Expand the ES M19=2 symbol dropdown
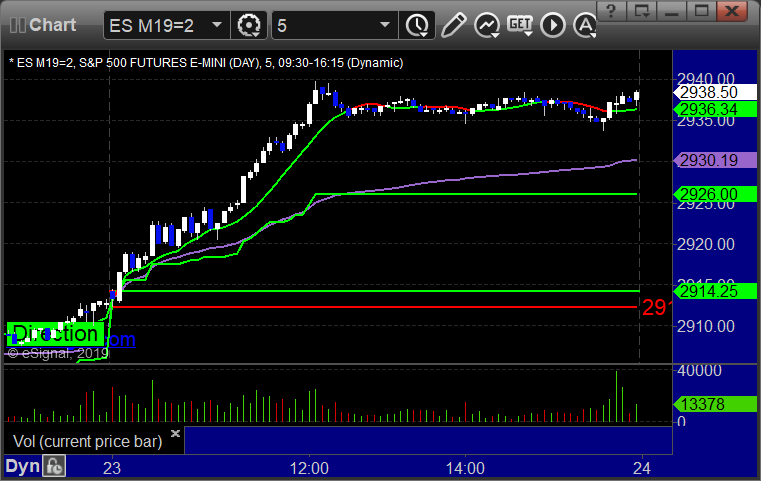This screenshot has height=481, width=761. point(217,24)
